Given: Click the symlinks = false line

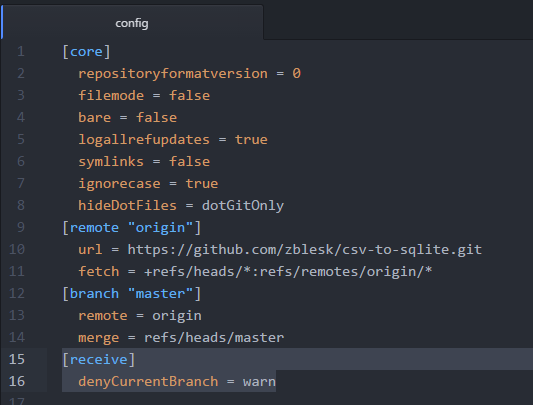Looking at the screenshot, I should coord(144,162).
